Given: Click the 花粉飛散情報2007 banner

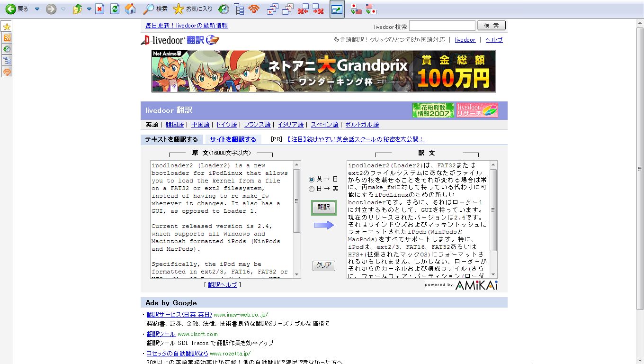Looking at the screenshot, I should [x=433, y=110].
